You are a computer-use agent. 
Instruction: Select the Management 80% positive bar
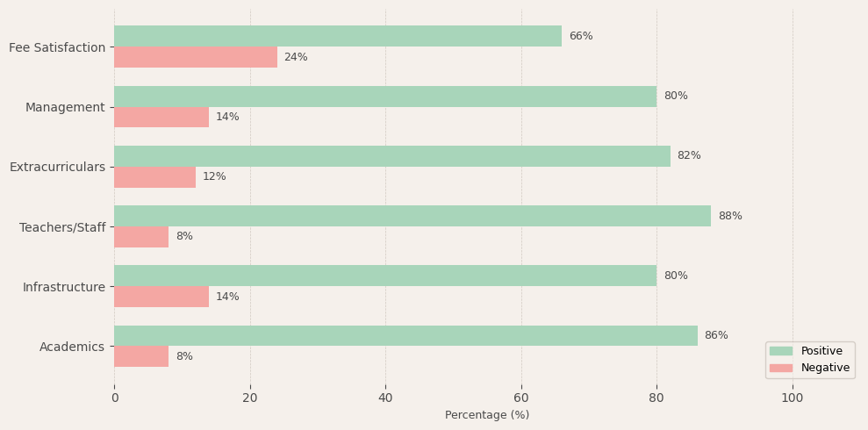pyautogui.click(x=385, y=97)
